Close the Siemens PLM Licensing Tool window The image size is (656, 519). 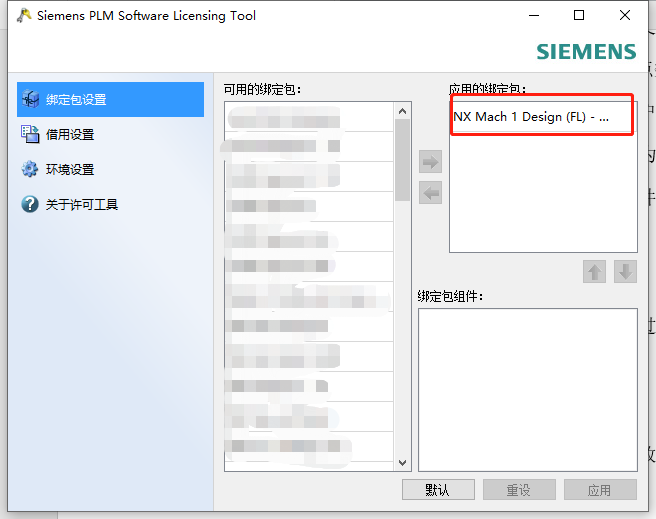[x=625, y=15]
